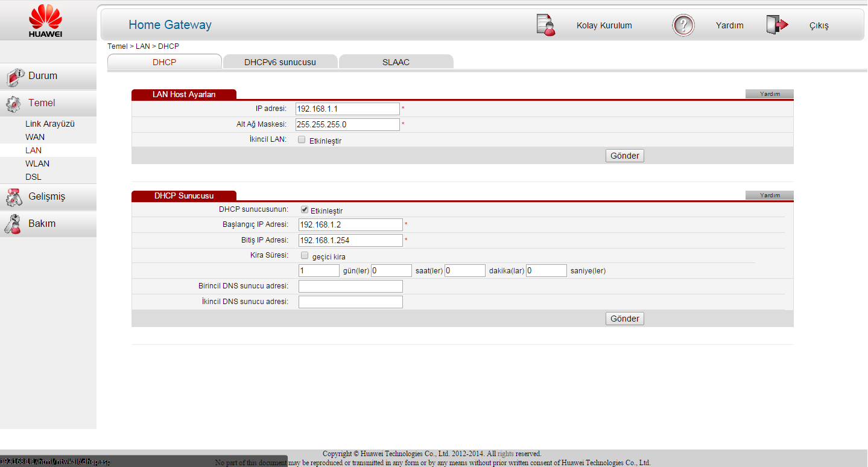
Task: Click the gün(ler) lease field
Action: tap(319, 270)
